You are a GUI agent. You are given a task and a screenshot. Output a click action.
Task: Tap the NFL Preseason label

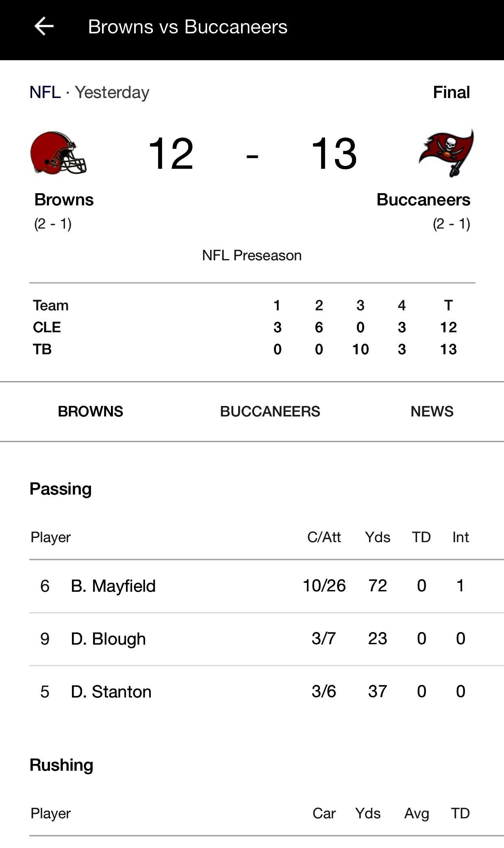[252, 255]
